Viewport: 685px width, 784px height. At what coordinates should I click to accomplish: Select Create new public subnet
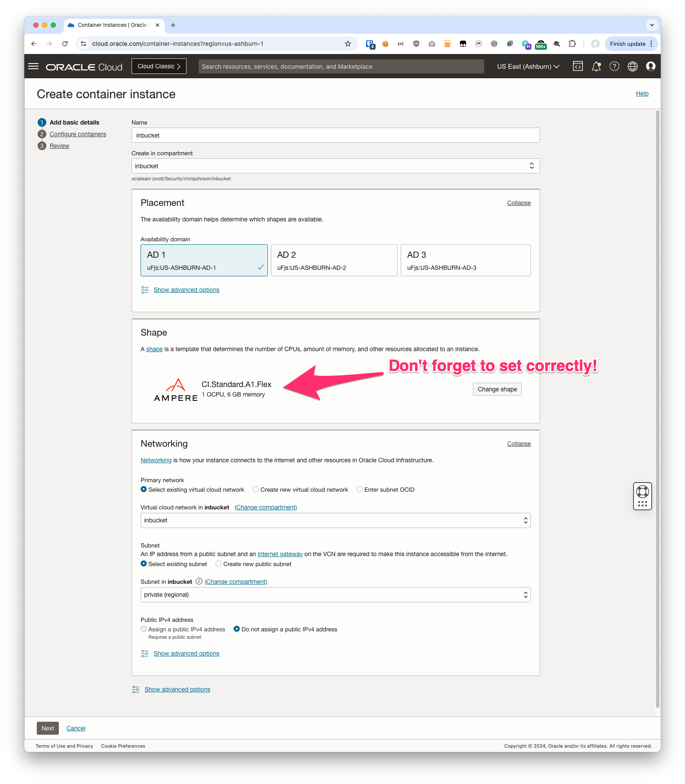click(219, 564)
